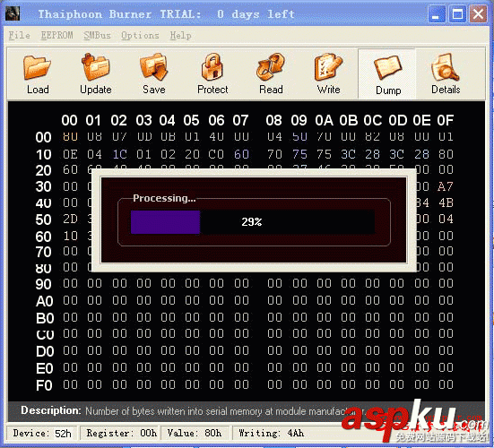Click the Protect padlock icon
The image size is (494, 448).
(212, 66)
